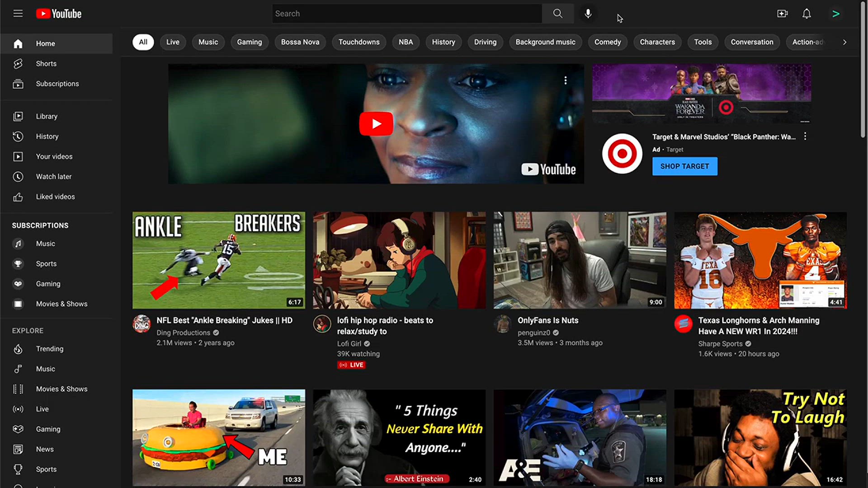Open lofi girl studying thumbnail

click(x=399, y=260)
